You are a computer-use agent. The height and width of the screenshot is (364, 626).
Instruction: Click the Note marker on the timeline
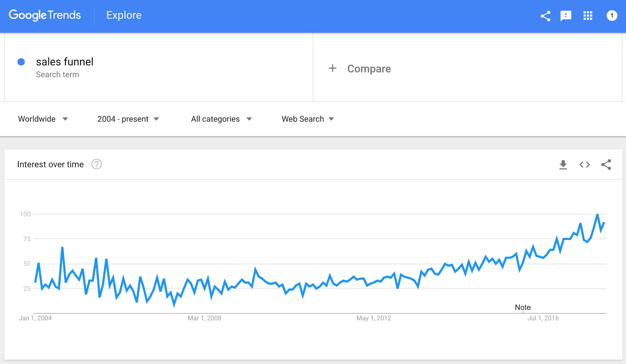523,307
